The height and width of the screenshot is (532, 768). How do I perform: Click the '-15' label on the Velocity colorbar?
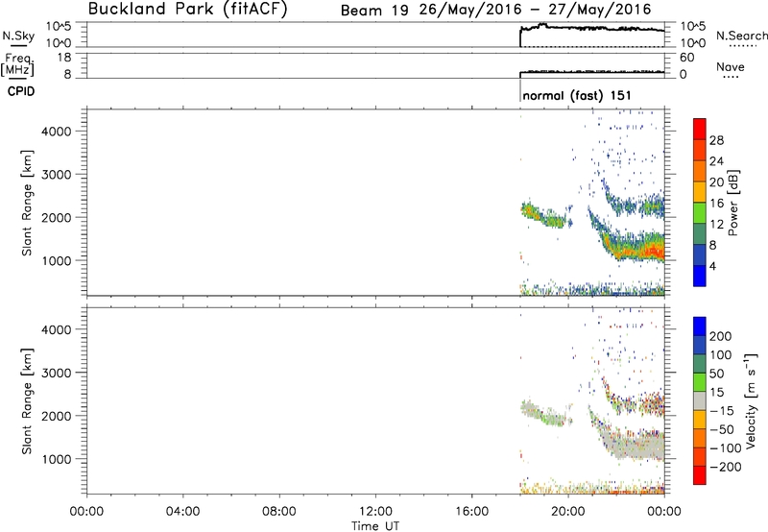(x=722, y=411)
